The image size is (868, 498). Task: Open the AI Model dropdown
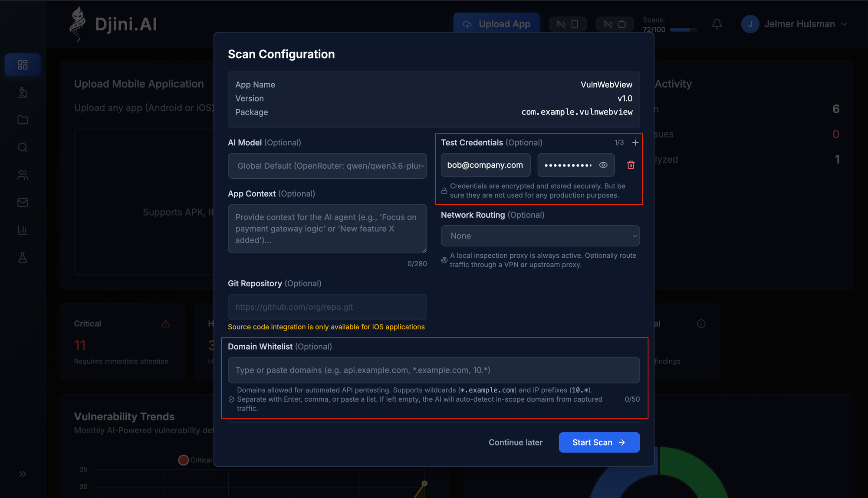click(327, 166)
